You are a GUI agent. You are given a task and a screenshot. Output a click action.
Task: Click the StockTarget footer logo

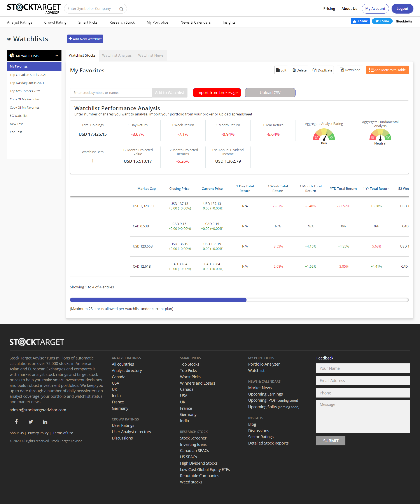point(37,342)
